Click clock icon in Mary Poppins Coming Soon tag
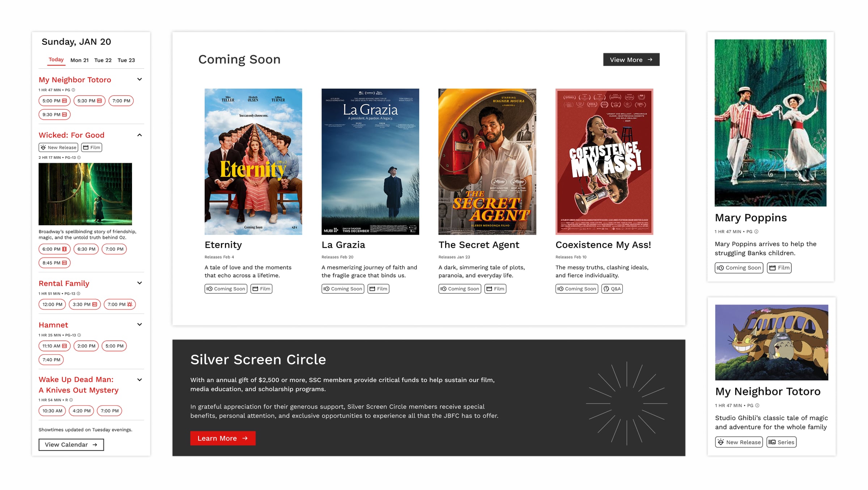 (x=720, y=268)
